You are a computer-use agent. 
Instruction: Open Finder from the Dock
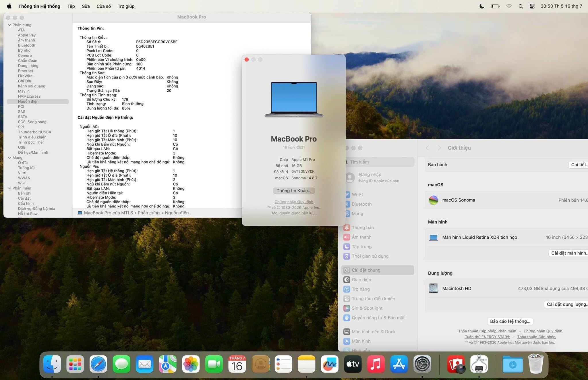(52, 364)
